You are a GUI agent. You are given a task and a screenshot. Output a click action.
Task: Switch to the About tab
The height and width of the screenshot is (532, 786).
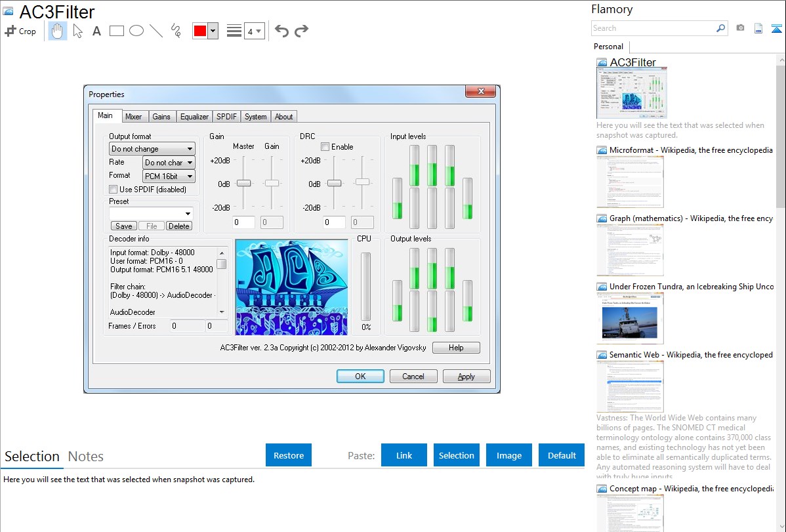pos(283,116)
